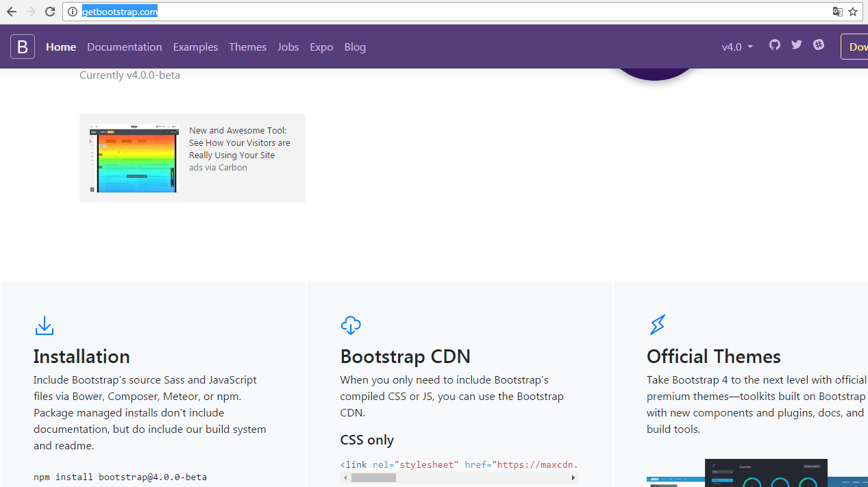Viewport: 868px width, 487px height.
Task: Click the code scrollbar left arrow
Action: (345, 477)
